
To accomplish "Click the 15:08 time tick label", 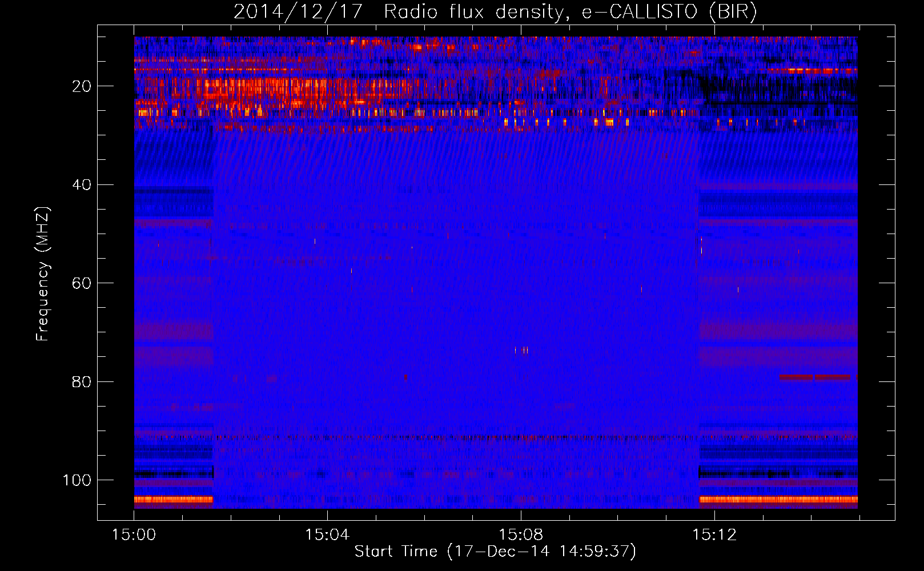I will (x=521, y=534).
